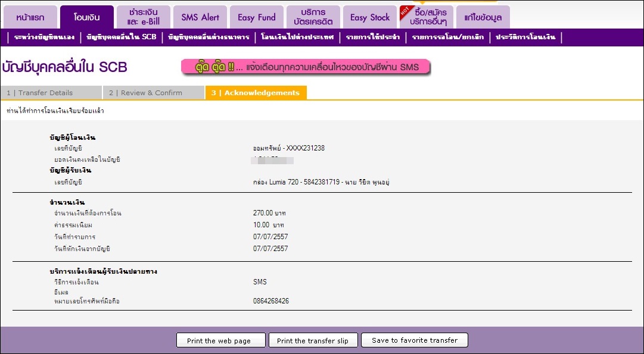Open ประวัติการโอนเงิน submenu item
Viewport: 644px width, 354px height.
coord(525,37)
